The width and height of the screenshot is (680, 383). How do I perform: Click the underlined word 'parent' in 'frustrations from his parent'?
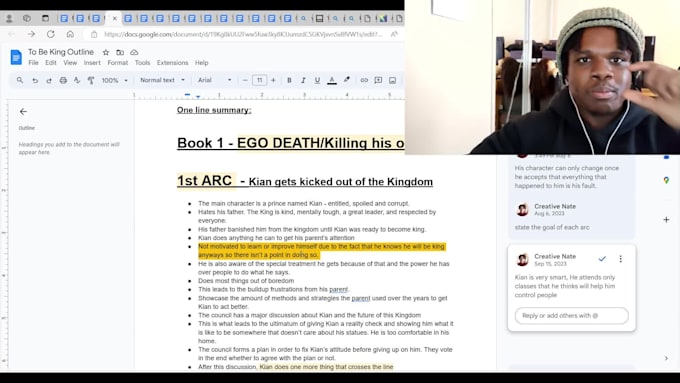[338, 289]
